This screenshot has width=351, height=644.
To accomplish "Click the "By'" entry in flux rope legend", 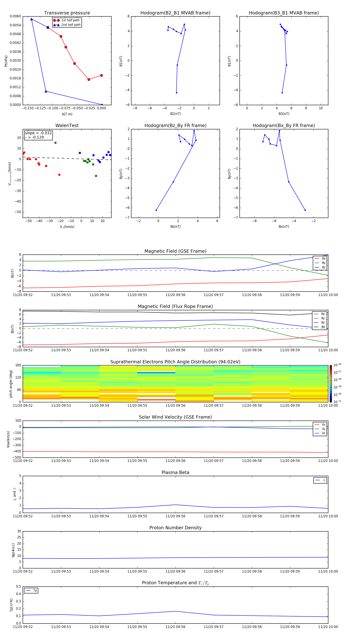I will click(320, 318).
